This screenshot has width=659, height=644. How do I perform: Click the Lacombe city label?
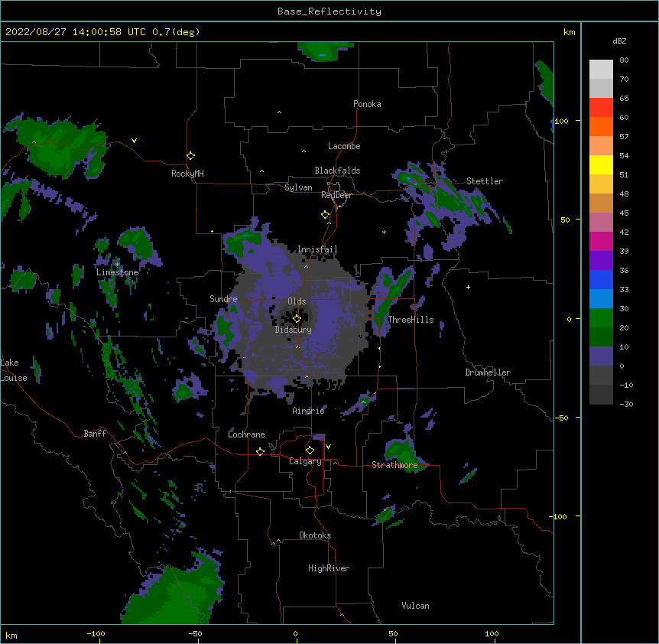344,146
